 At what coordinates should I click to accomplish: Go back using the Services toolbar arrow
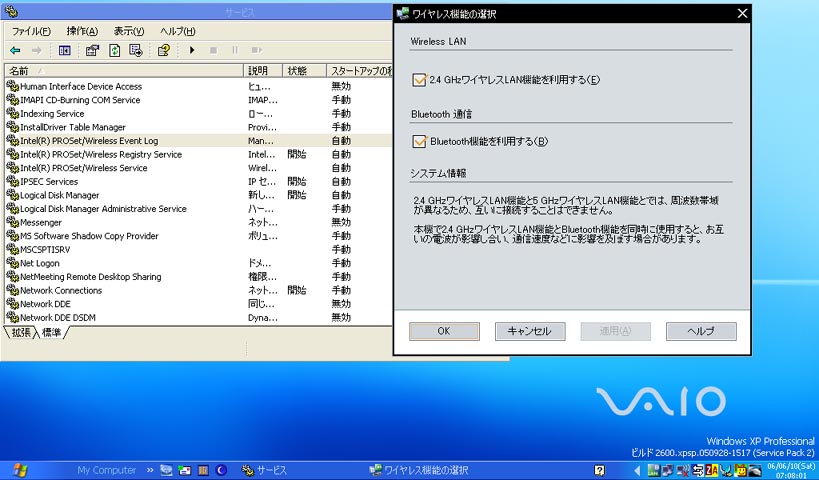(15, 50)
